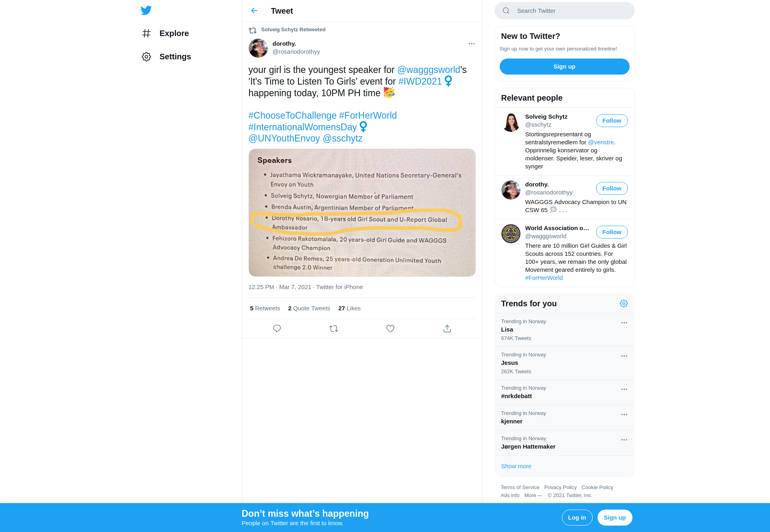Like the tweet with heart icon
Screen dimensions: 770x532
click(x=390, y=329)
